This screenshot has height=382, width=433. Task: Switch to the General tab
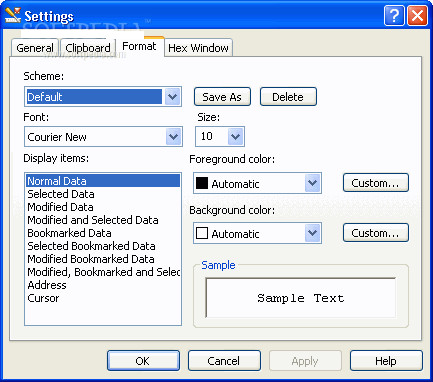click(35, 48)
